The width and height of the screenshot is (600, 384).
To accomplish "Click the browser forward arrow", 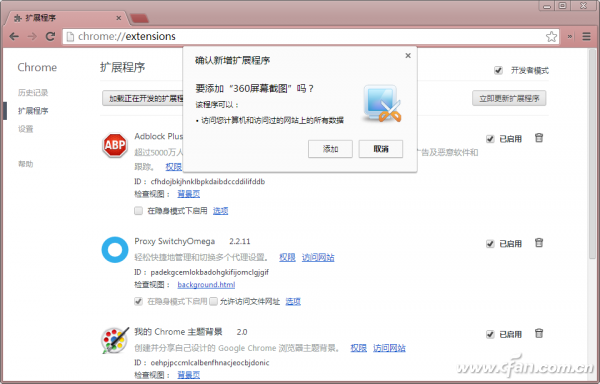I will [x=33, y=36].
